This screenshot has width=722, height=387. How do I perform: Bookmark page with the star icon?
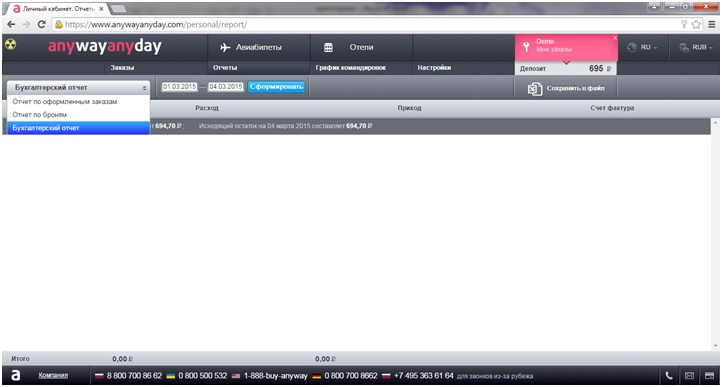pos(696,24)
